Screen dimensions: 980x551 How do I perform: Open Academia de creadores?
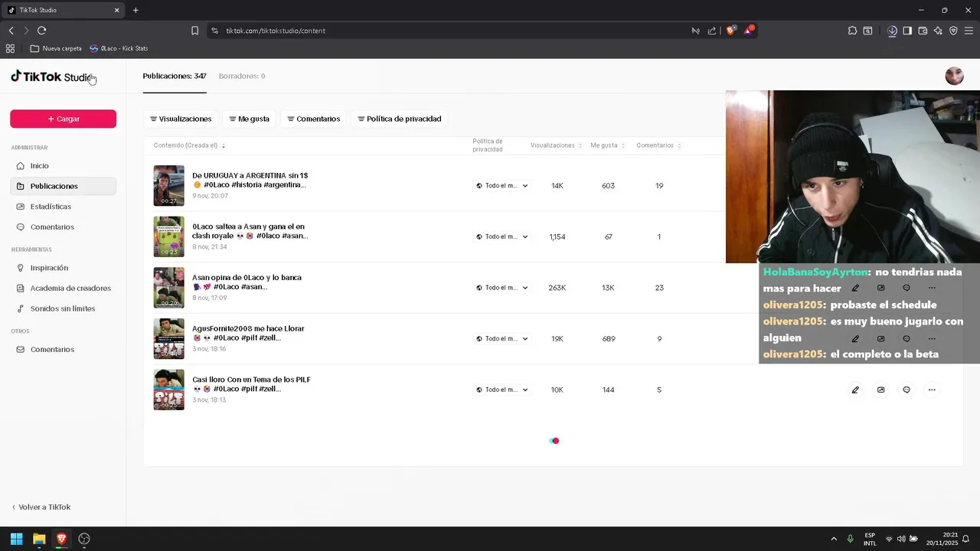click(x=63, y=288)
